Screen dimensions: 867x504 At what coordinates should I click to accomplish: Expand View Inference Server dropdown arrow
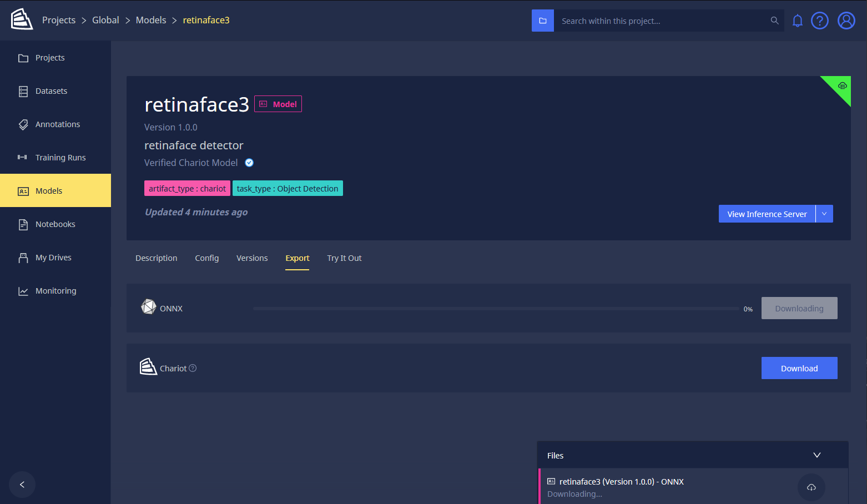[824, 214]
